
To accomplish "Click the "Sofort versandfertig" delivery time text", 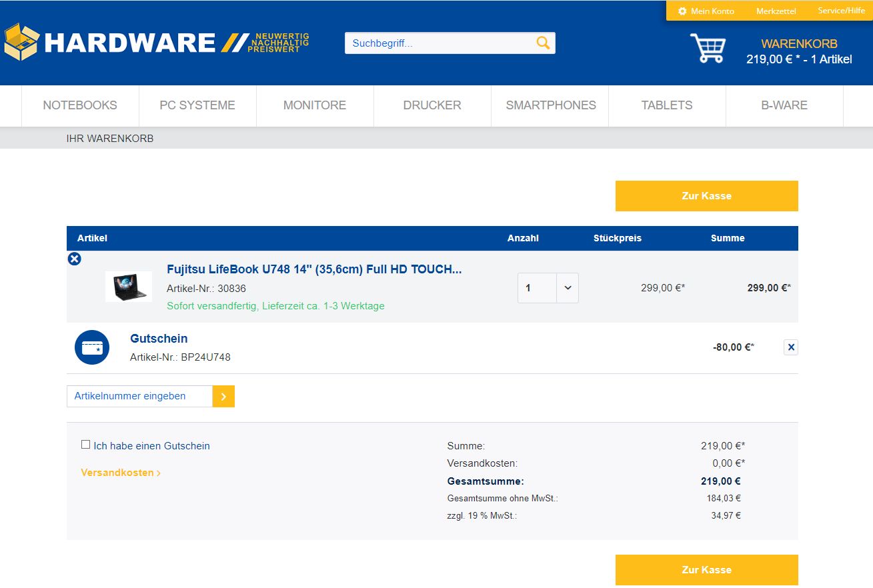I will [275, 306].
